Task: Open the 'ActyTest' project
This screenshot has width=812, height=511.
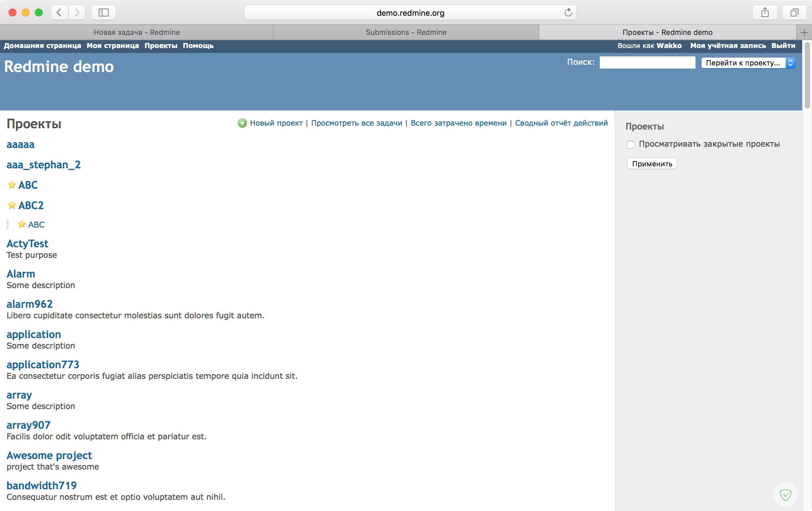Action: pos(27,243)
